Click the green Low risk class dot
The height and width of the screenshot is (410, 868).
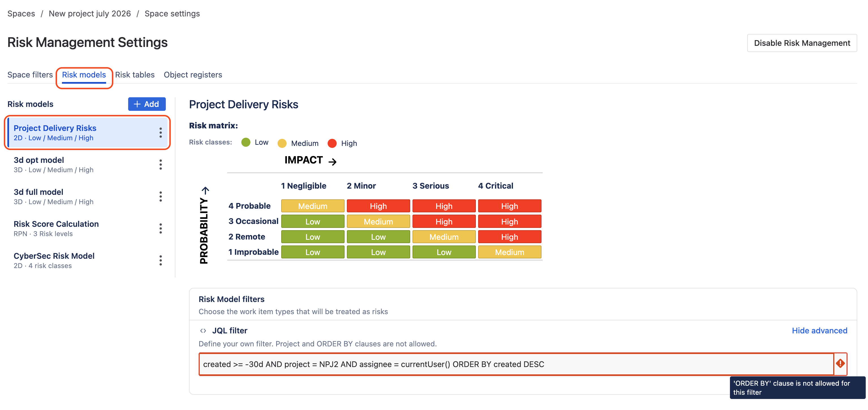[x=246, y=142]
